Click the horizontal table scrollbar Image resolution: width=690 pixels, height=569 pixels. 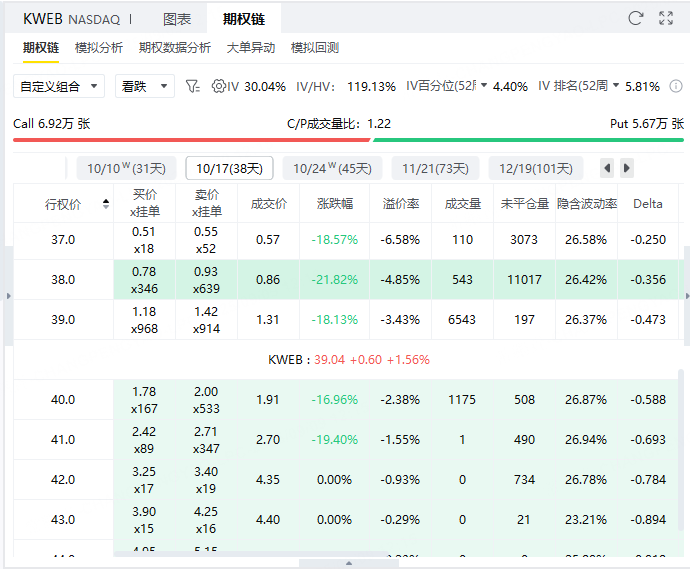251,554
